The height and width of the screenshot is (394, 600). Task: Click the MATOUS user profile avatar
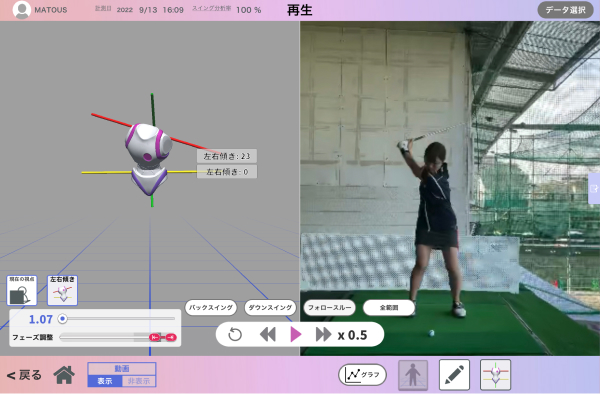click(22, 10)
